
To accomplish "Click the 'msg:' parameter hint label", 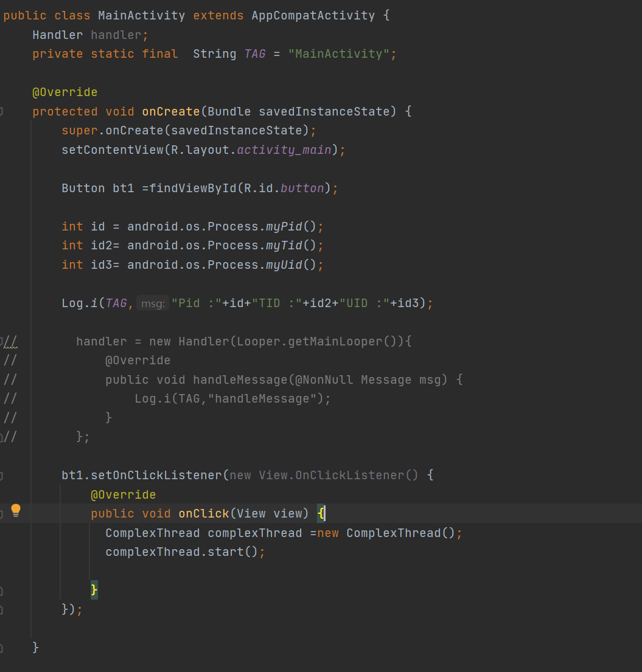I will 153,303.
